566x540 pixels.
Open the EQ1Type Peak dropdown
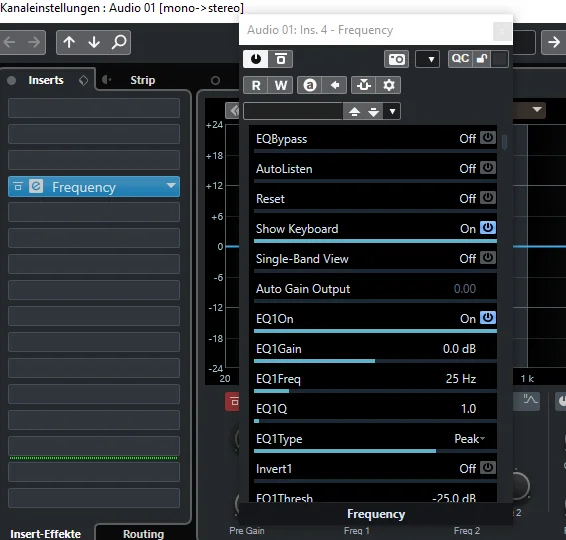pyautogui.click(x=469, y=439)
